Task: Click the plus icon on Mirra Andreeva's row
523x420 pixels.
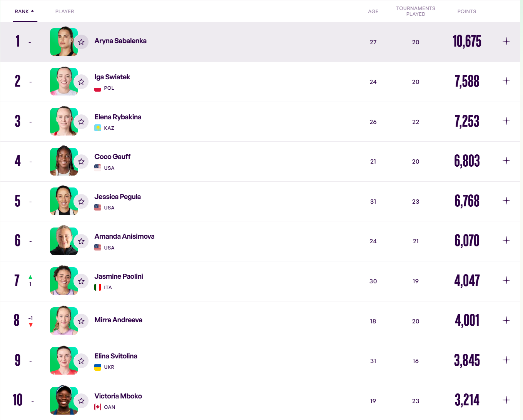Action: (506, 320)
